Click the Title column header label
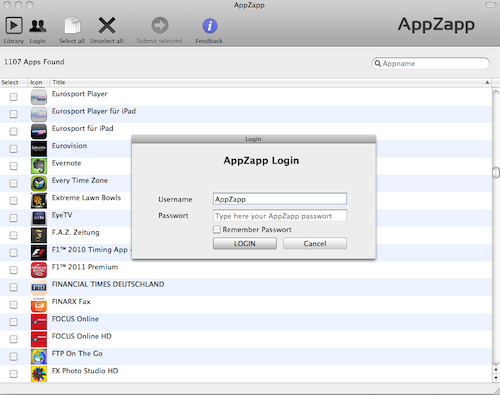Screen dimensions: 500x395 (x=59, y=82)
